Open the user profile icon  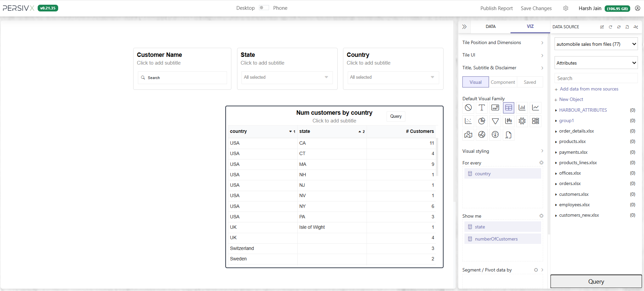(x=637, y=8)
